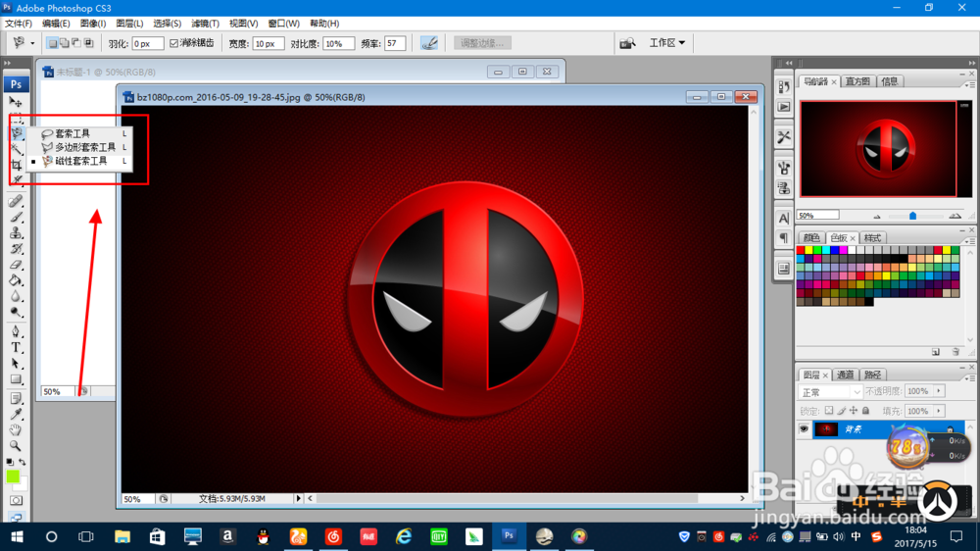The height and width of the screenshot is (551, 980).
Task: Select the Zoom tool in the toolbox
Action: [x=17, y=445]
